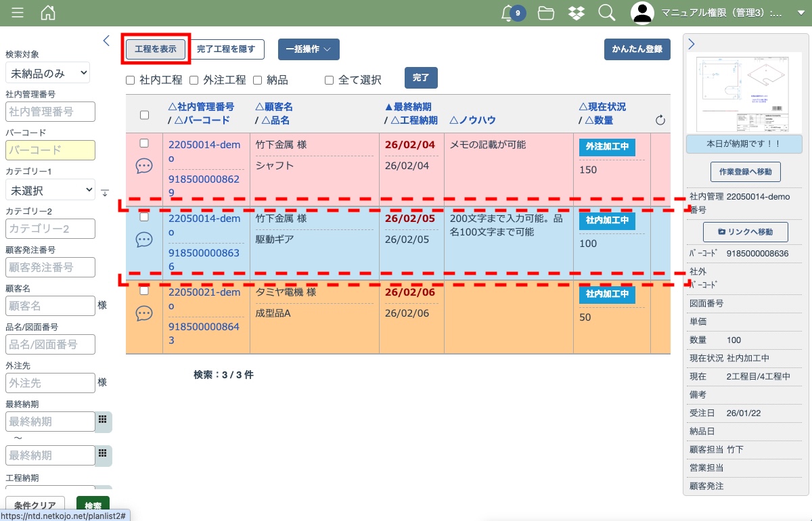
Task: Tick the 全て選択 checkbox
Action: coord(330,81)
